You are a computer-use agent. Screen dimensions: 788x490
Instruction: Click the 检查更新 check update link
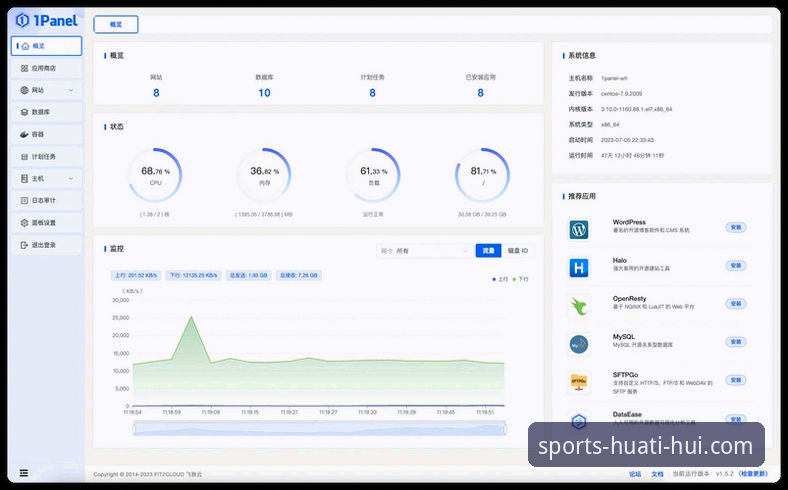(753, 474)
